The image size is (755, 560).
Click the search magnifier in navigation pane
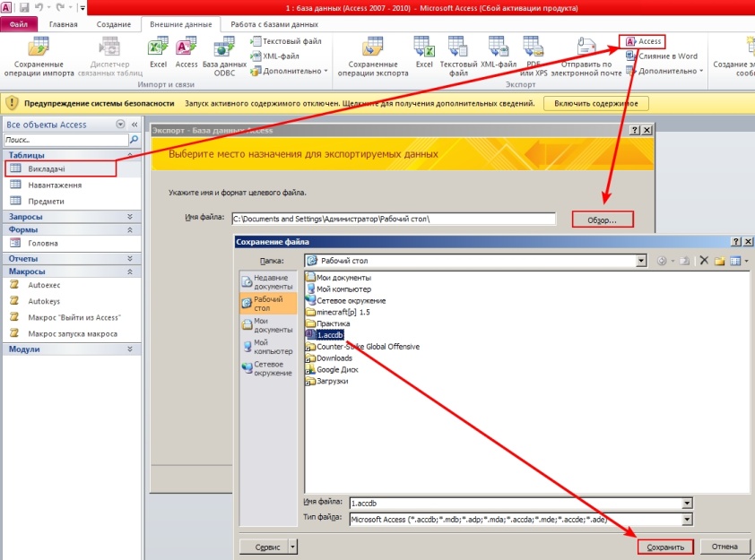(x=135, y=140)
